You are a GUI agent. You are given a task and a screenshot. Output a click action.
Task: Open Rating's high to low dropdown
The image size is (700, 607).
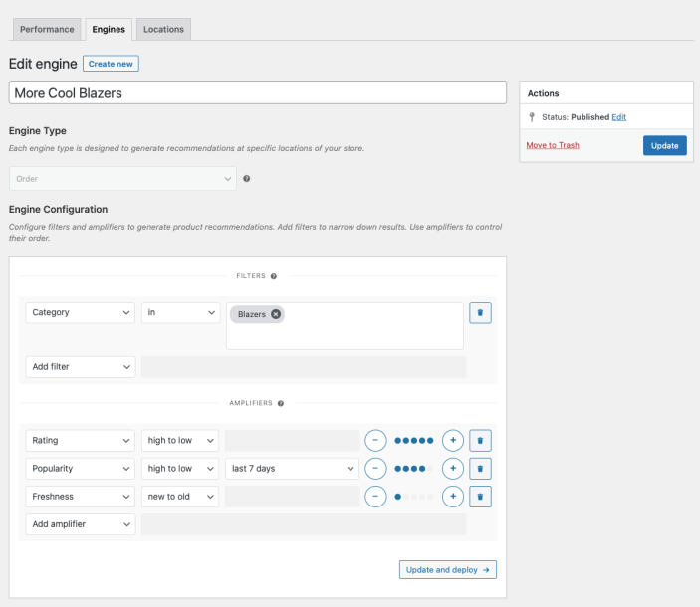click(180, 440)
